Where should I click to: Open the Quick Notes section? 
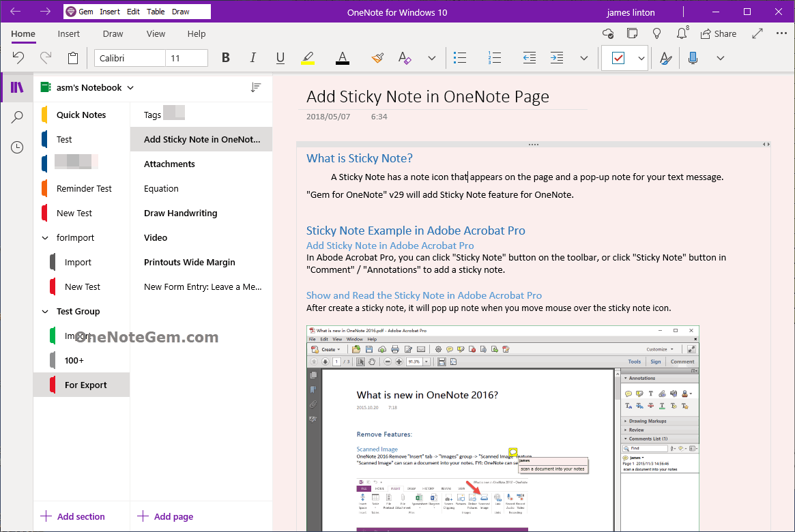(82, 115)
